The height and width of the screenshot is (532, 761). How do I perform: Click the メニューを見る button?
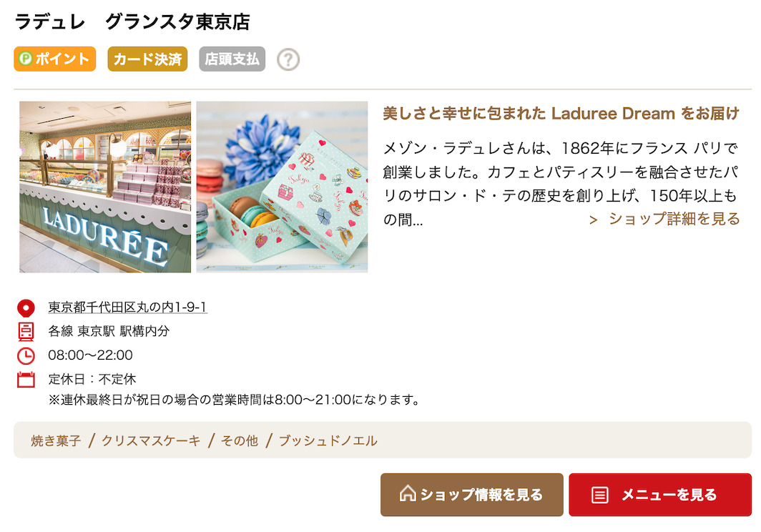coord(660,495)
